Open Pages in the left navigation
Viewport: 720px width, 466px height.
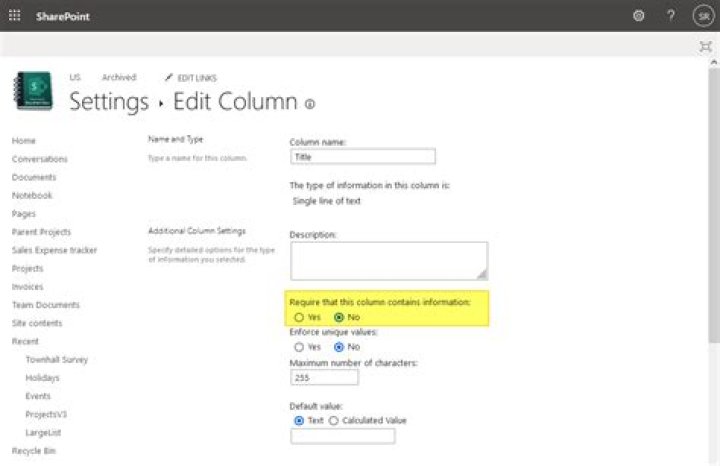point(24,214)
